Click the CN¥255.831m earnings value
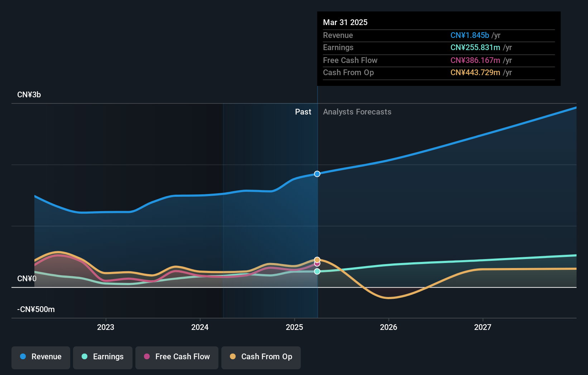This screenshot has height=375, width=588. [x=475, y=48]
